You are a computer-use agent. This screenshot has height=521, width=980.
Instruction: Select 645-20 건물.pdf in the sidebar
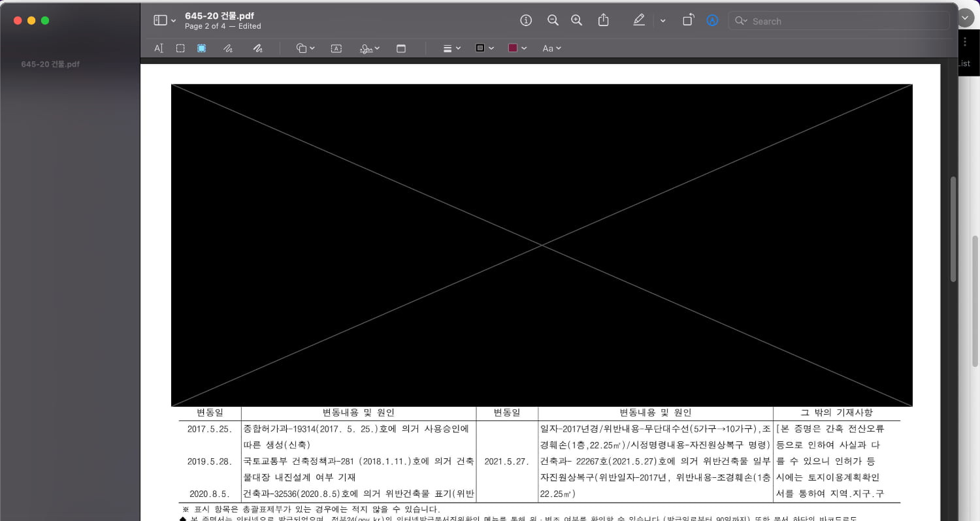point(50,64)
